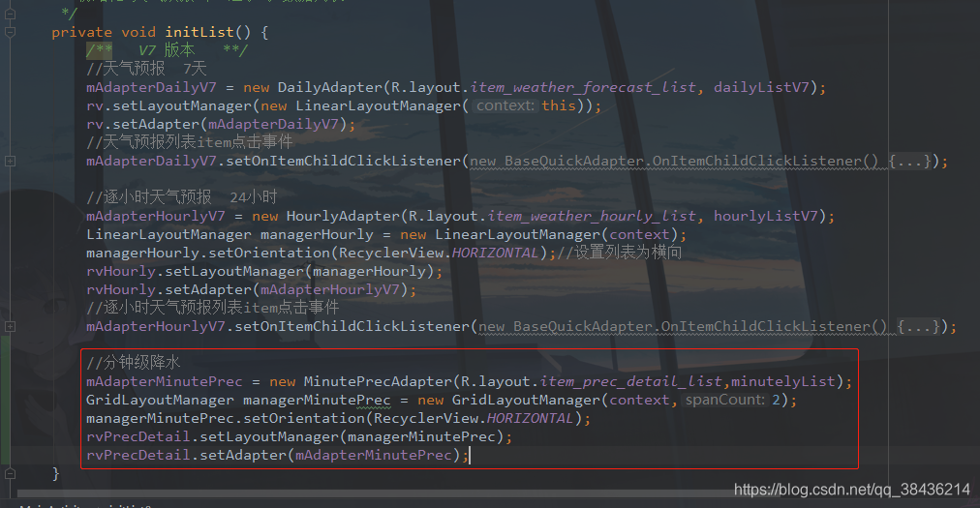The width and height of the screenshot is (980, 508).
Task: Click comment '//天气预报列表item点击事件'
Action: (190, 142)
